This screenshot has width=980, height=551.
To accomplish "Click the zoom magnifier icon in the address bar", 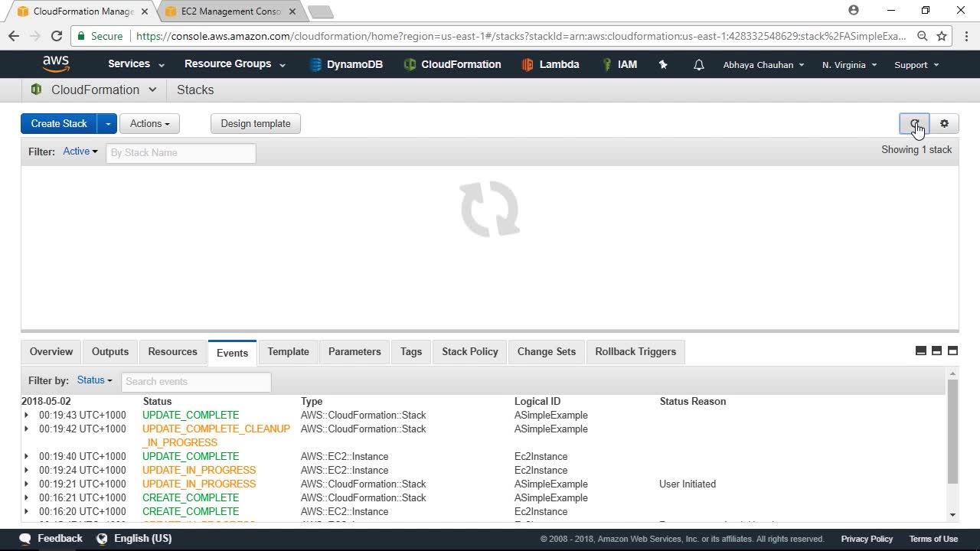I will pos(923,36).
